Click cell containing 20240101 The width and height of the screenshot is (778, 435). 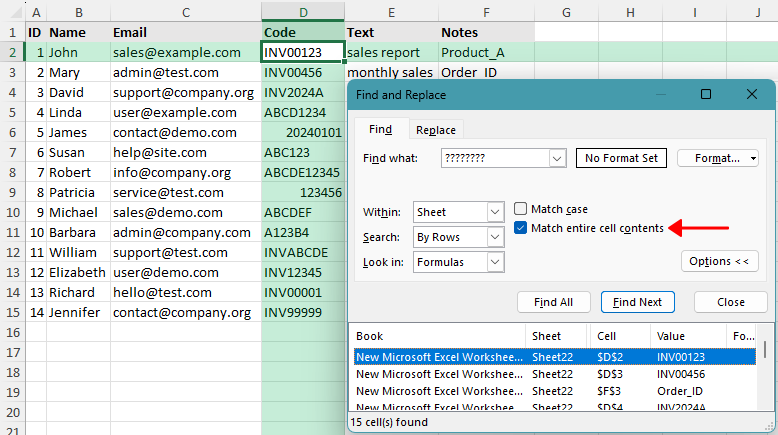(x=303, y=132)
